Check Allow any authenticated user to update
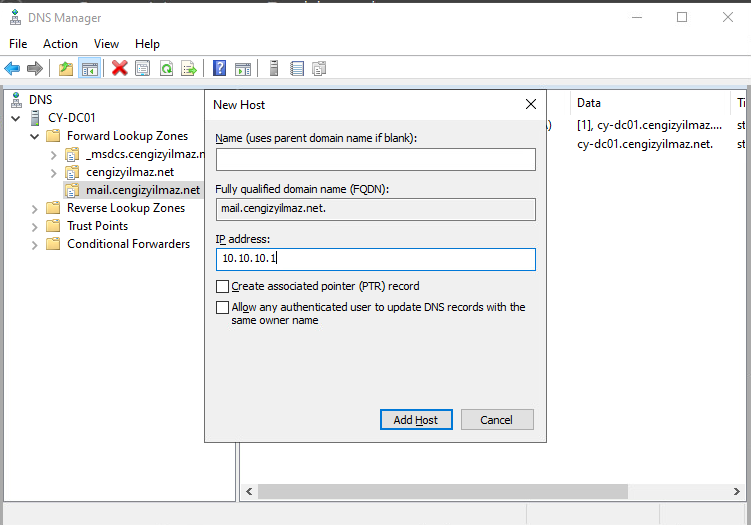Viewport: 751px width, 525px height. tap(222, 308)
